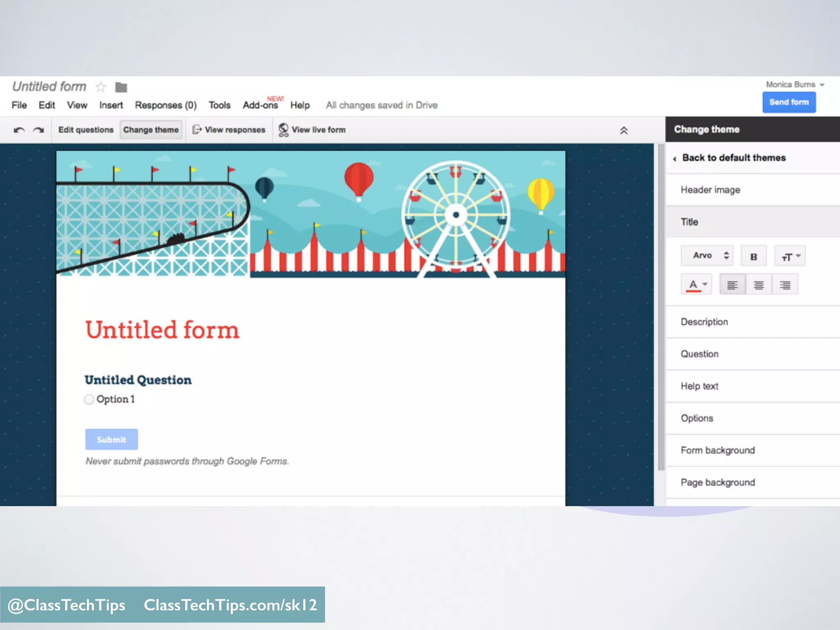Open the Add-ons menu
The image size is (840, 630).
(260, 105)
